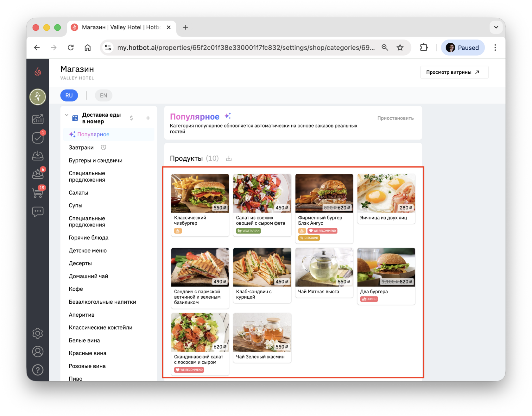Open Фирменный бургер Блэк Ангус card

click(x=324, y=208)
